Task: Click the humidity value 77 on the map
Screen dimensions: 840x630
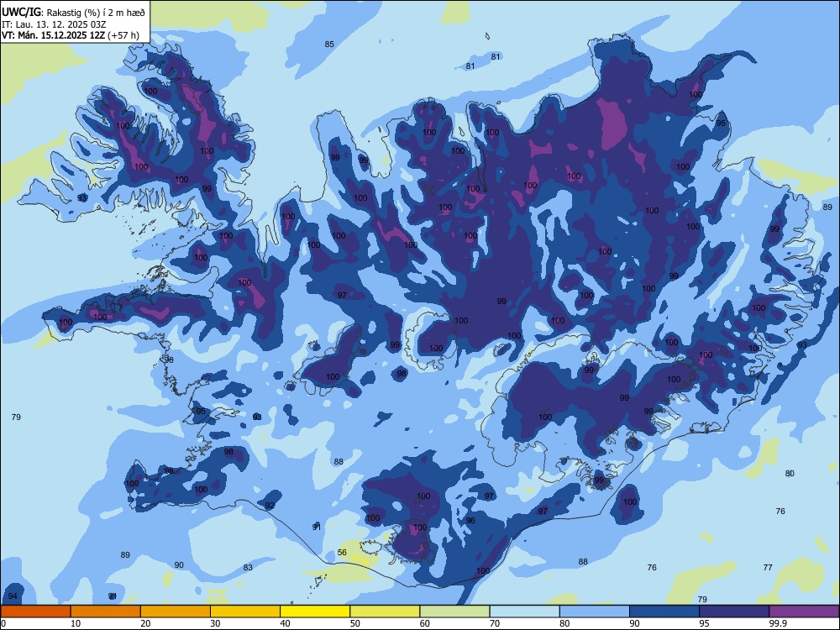Action: point(768,567)
